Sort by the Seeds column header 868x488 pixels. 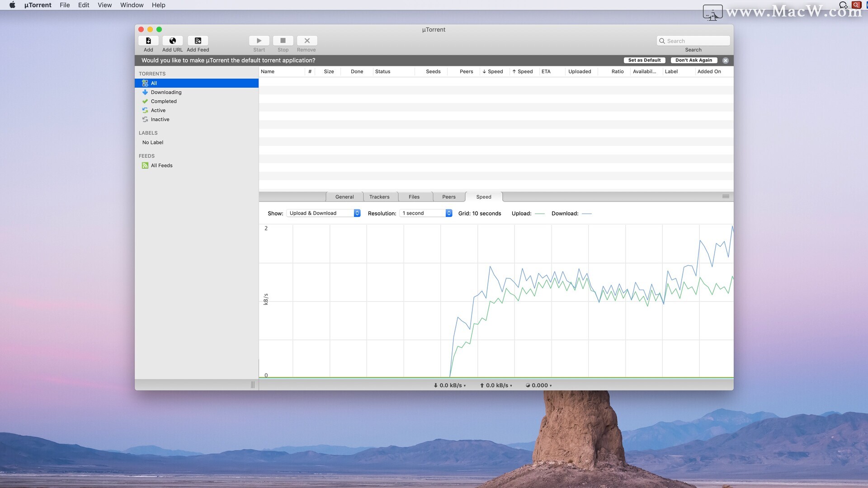tap(431, 71)
